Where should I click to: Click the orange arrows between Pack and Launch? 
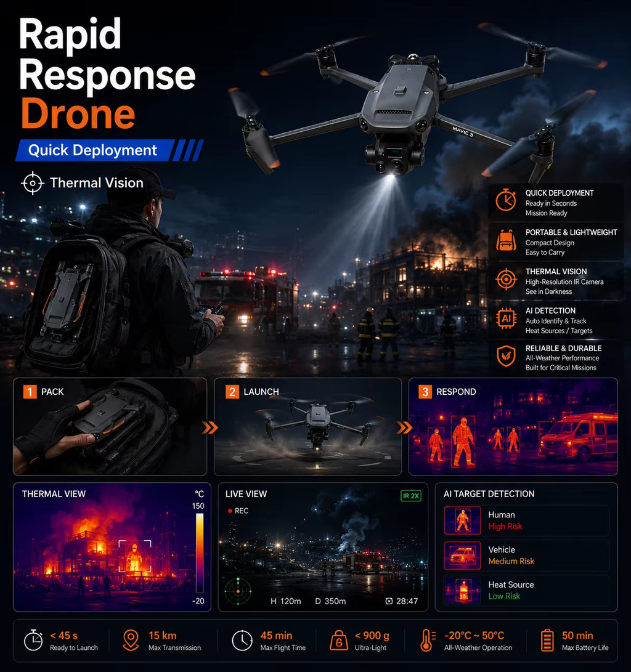pyautogui.click(x=210, y=427)
